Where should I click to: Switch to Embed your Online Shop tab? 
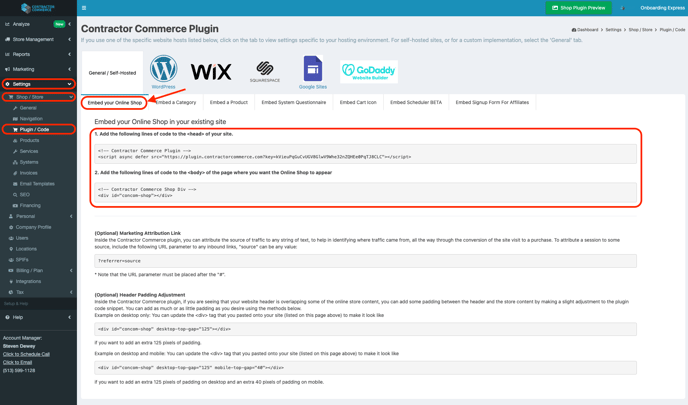(115, 103)
